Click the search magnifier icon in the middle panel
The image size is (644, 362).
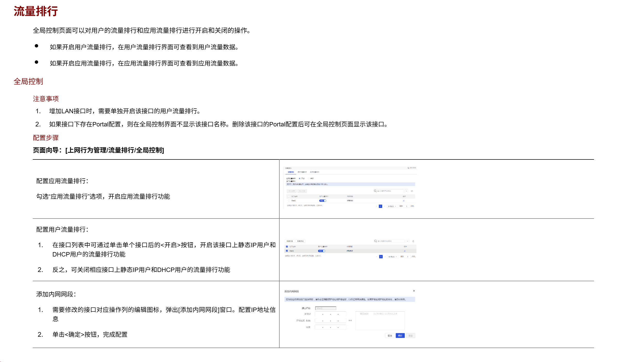pyautogui.click(x=375, y=241)
